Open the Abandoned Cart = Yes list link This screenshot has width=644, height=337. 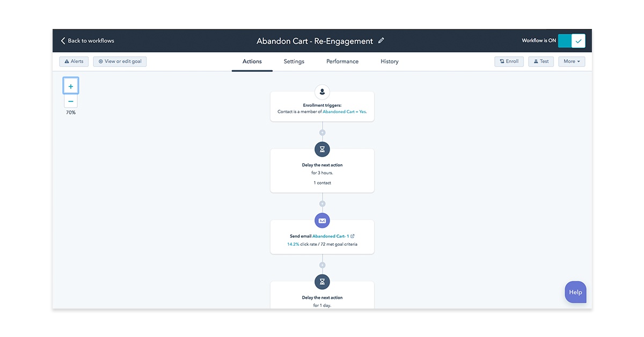click(x=345, y=112)
